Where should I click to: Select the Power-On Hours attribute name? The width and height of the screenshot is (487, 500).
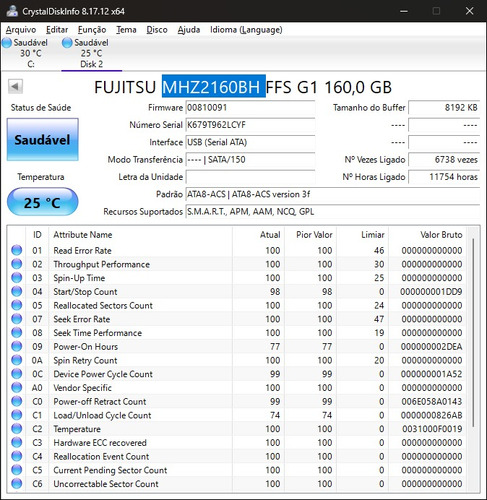[x=86, y=346]
